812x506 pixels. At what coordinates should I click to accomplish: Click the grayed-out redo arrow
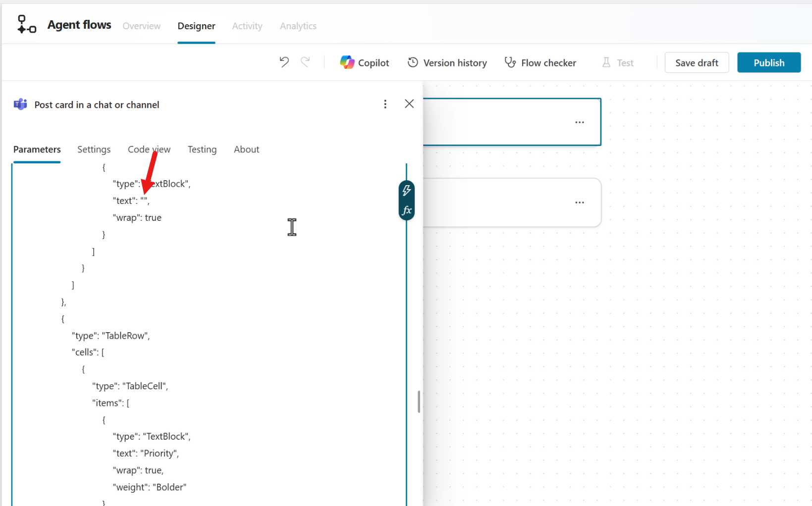[305, 62]
